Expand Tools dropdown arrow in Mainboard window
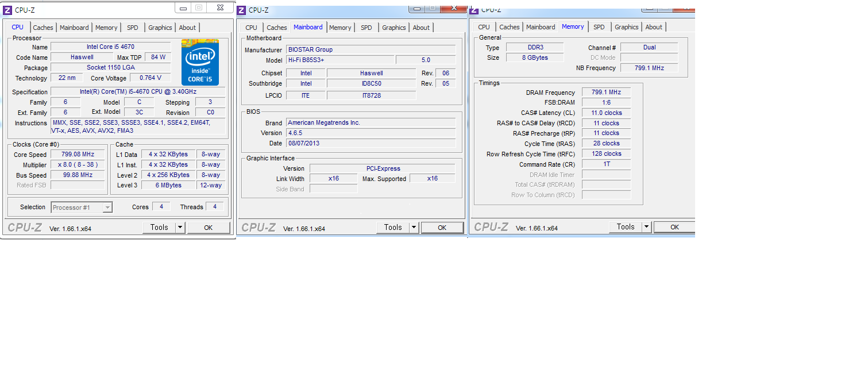The width and height of the screenshot is (868, 392). [414, 228]
